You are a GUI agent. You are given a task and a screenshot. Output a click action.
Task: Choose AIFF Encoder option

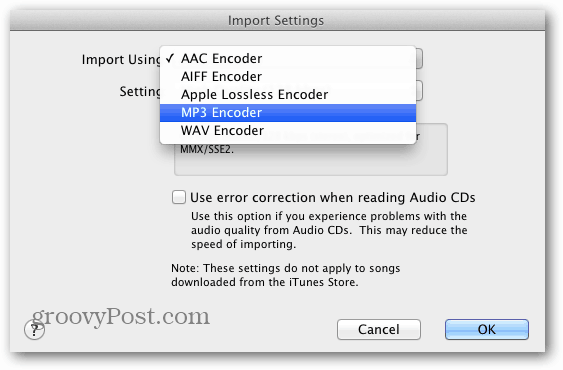coord(288,77)
